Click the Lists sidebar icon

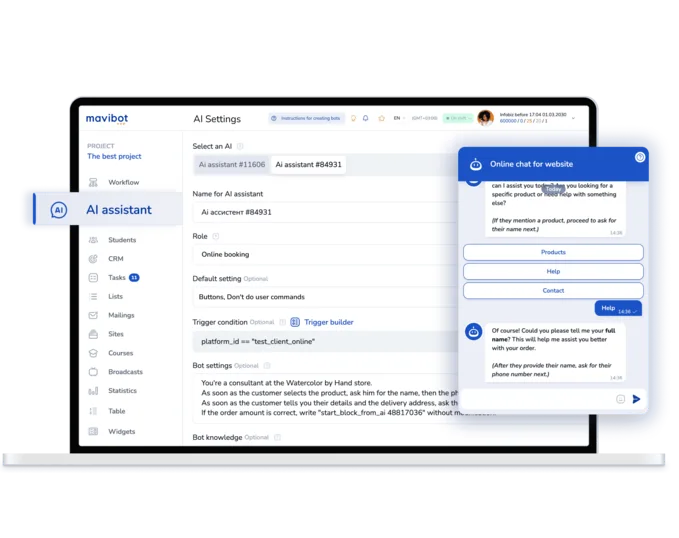(x=93, y=296)
